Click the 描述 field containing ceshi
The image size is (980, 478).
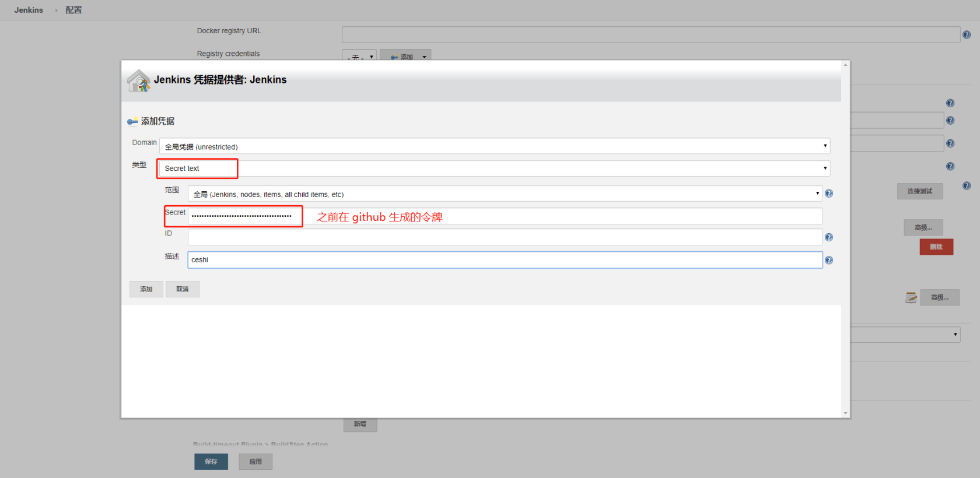[505, 260]
